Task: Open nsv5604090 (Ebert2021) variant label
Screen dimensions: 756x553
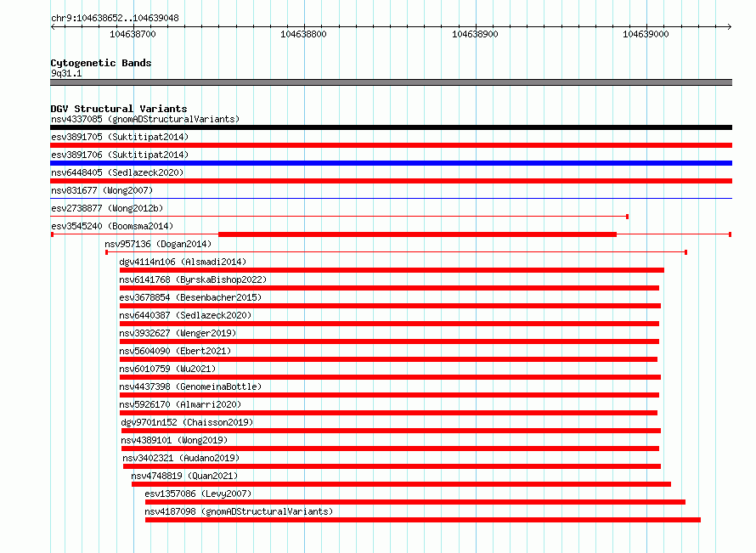Action: pos(175,351)
